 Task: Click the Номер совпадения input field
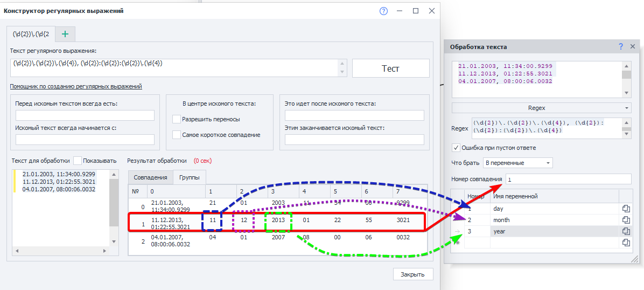click(568, 179)
